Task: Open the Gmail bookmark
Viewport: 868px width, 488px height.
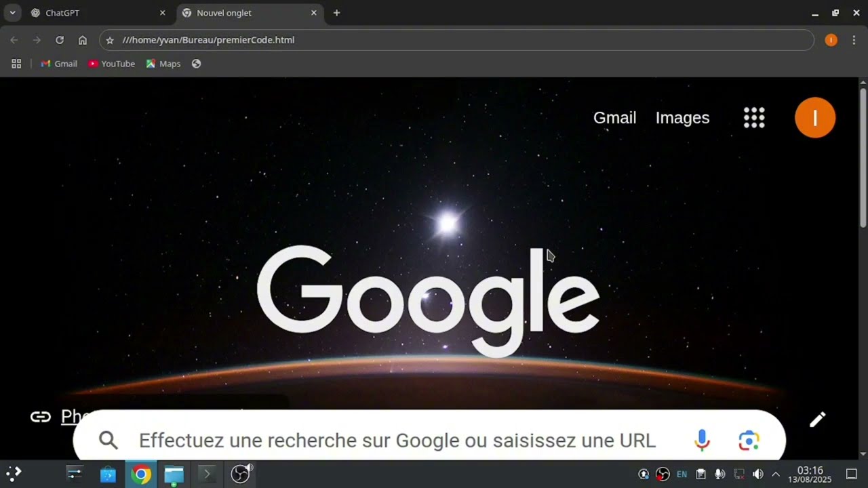Action: point(59,64)
